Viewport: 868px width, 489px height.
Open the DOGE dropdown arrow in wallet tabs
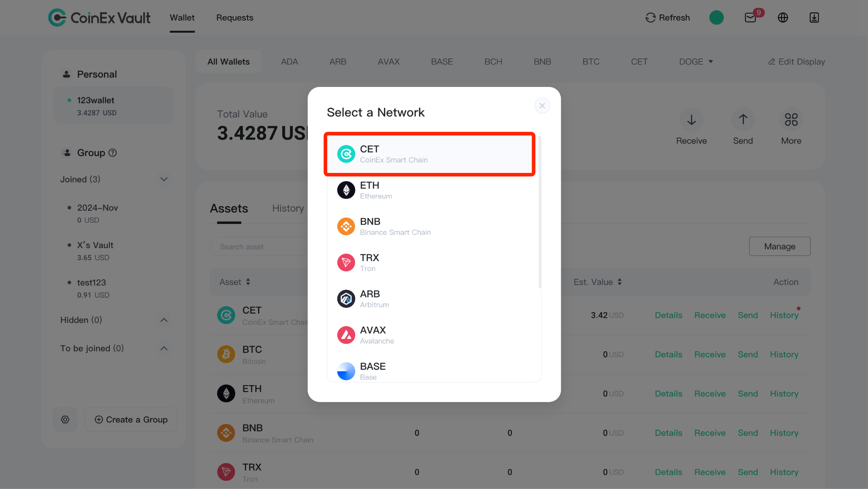pos(711,62)
